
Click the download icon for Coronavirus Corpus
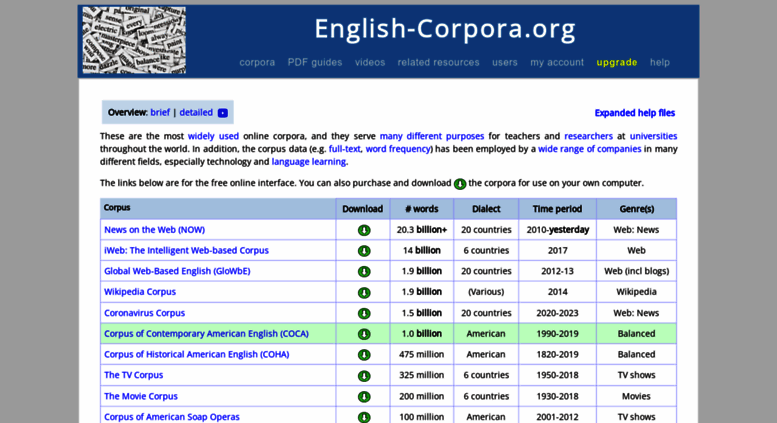(364, 314)
